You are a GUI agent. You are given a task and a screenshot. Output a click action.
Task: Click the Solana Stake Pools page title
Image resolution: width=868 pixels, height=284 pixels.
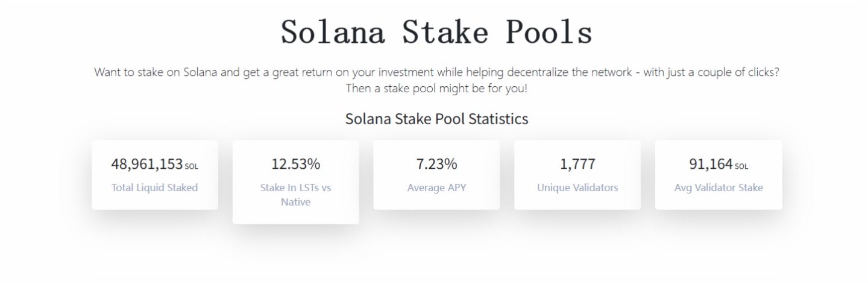pyautogui.click(x=436, y=32)
